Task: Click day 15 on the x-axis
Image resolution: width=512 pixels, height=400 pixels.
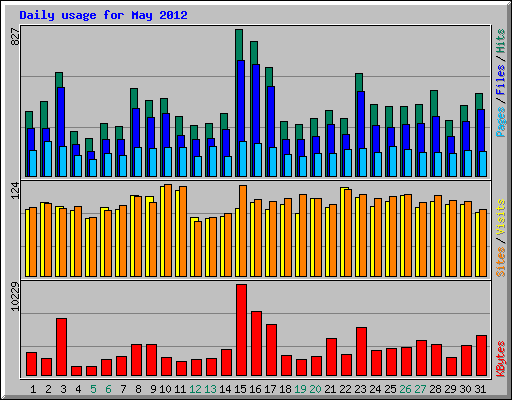Action: [x=240, y=389]
